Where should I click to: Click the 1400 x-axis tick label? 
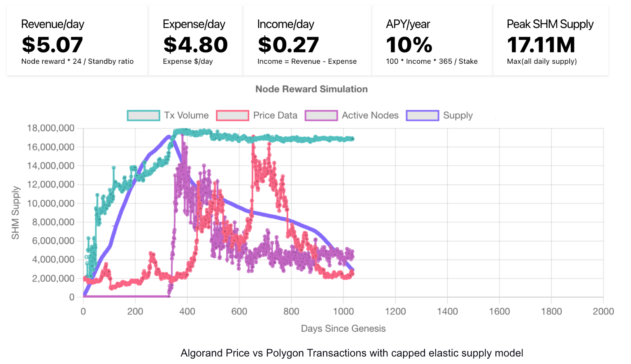447,311
